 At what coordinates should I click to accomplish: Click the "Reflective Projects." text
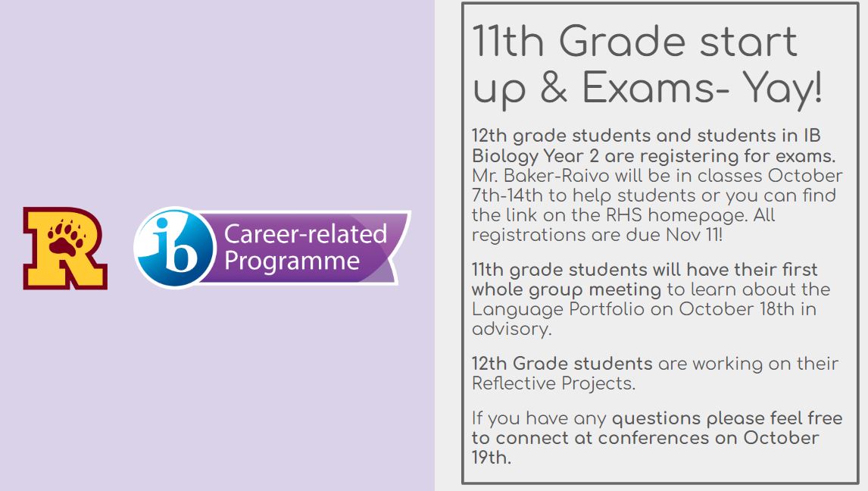554,383
